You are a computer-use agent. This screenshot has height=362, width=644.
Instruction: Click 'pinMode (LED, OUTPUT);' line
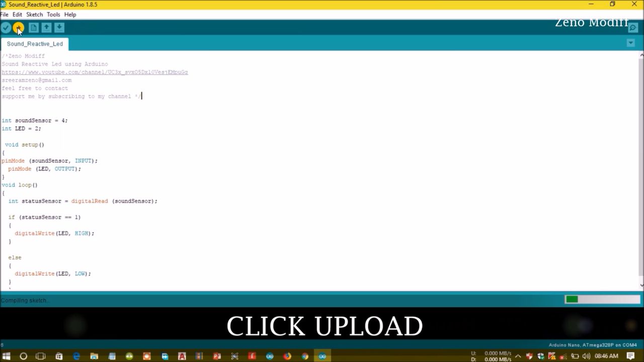coord(44,169)
